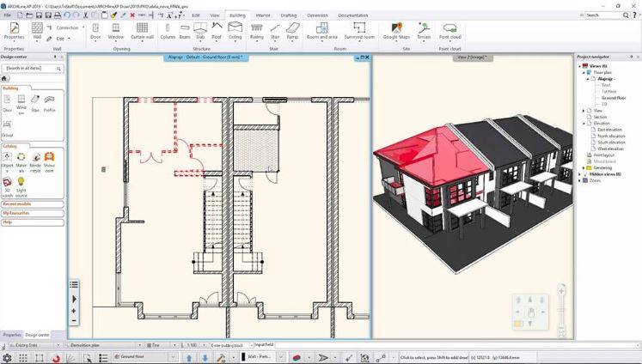Select the Column tool
Viewport: 642px width, 364px height.
(168, 31)
